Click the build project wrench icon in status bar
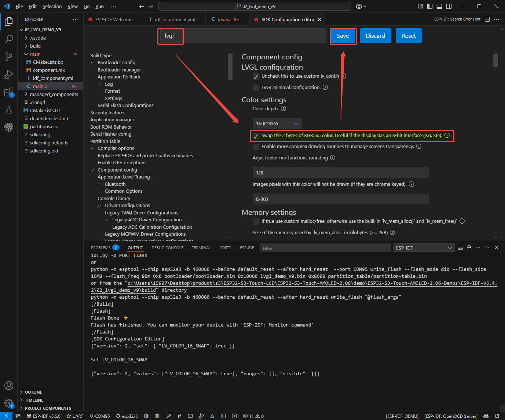The width and height of the screenshot is (505, 420). click(168, 416)
